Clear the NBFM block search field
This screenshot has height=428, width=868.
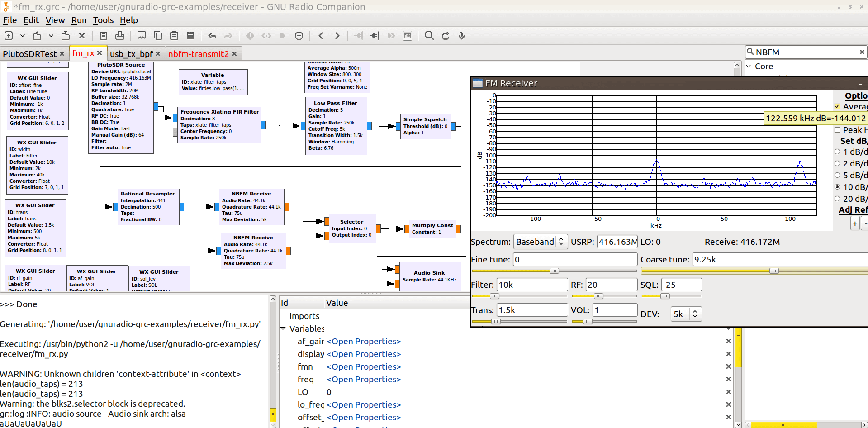tap(862, 52)
